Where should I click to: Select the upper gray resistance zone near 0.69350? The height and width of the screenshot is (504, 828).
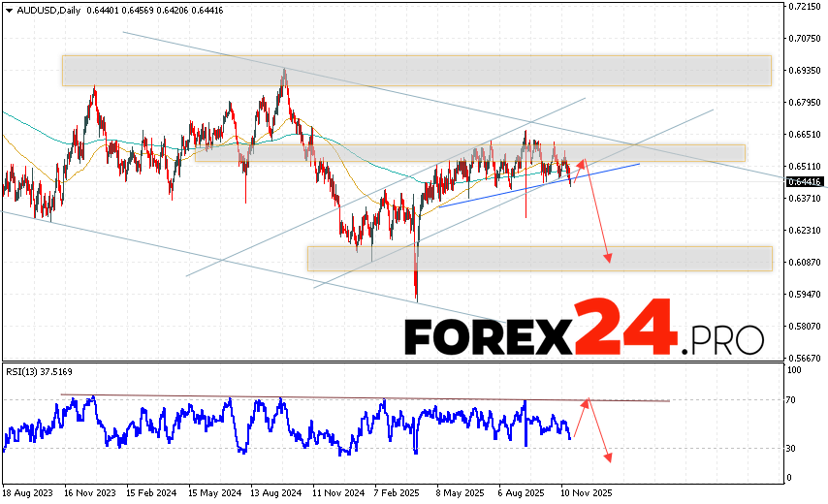point(416,70)
